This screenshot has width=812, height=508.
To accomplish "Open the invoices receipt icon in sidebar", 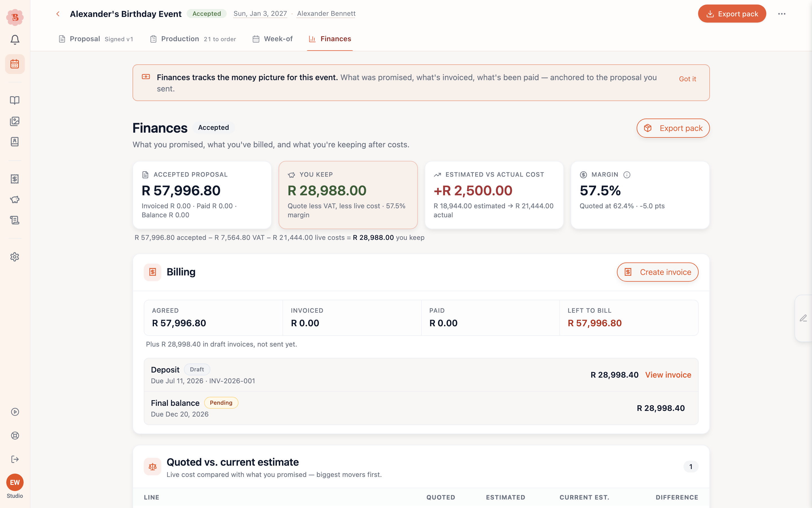I will coord(15,179).
